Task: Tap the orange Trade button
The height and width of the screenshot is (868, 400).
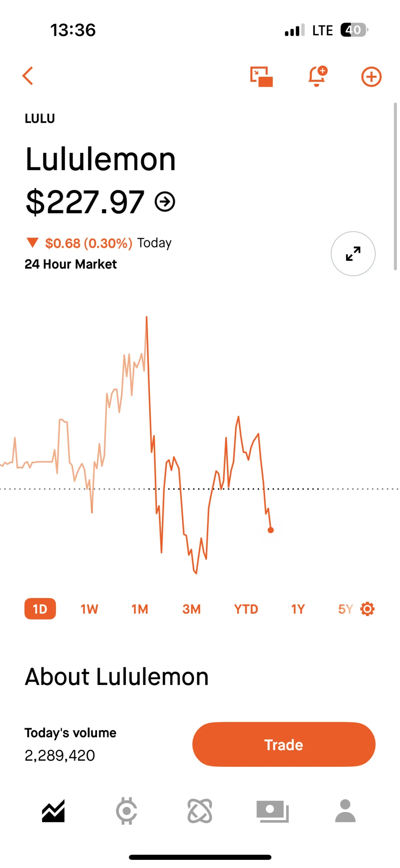Action: click(284, 745)
